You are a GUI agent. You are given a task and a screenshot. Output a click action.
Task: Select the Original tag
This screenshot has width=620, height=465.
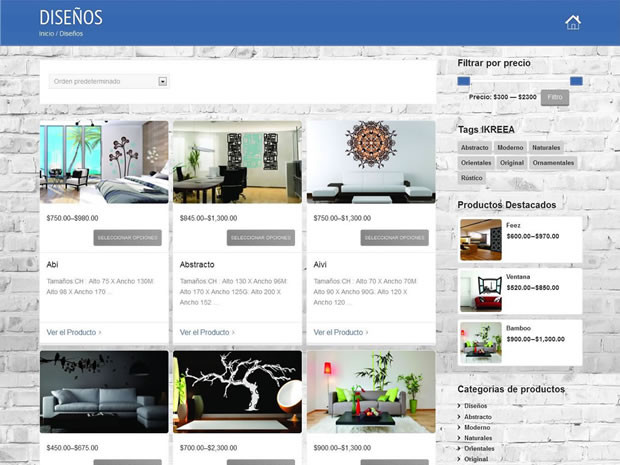512,163
